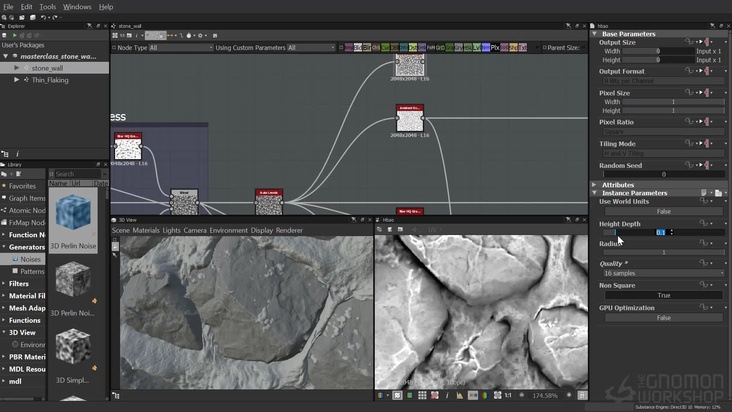
Task: Expand the Thin_Flaking graph tree item
Action: point(17,80)
